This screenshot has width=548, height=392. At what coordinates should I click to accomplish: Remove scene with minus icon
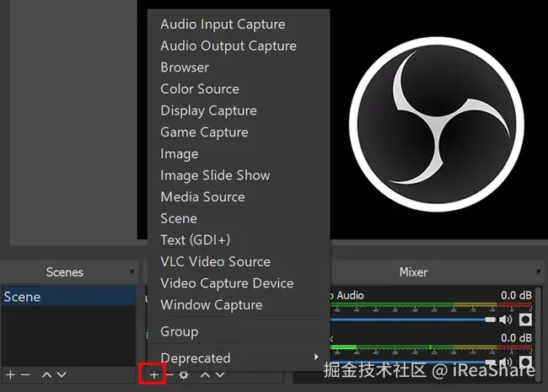pyautogui.click(x=25, y=375)
